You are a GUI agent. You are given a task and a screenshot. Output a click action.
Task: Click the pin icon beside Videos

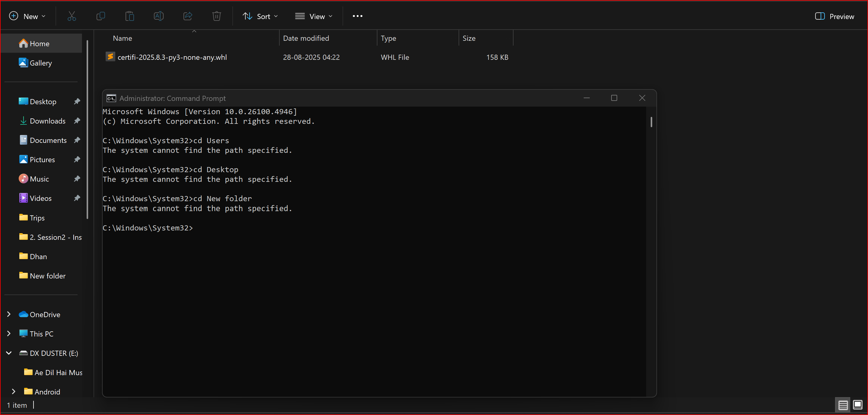point(77,198)
